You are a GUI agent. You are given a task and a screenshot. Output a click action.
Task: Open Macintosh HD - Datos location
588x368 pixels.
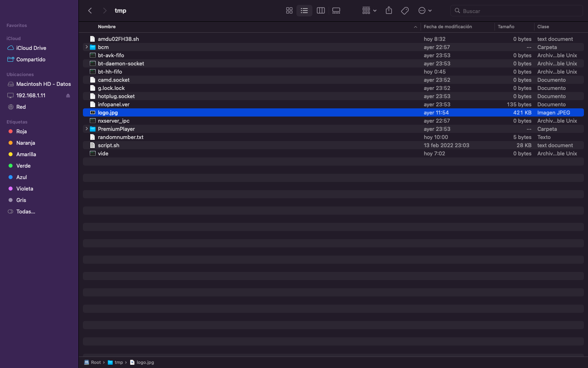click(43, 84)
